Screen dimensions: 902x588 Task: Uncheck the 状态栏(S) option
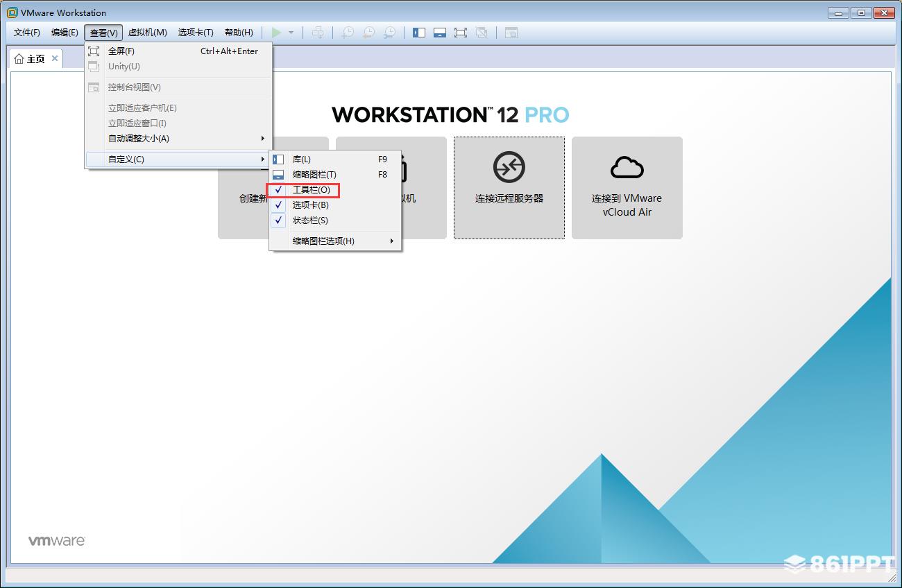(335, 220)
